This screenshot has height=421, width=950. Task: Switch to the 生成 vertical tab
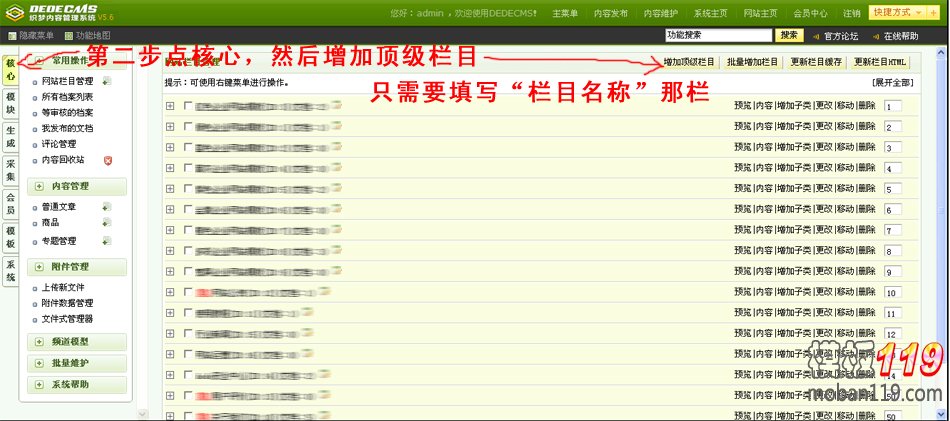10,137
